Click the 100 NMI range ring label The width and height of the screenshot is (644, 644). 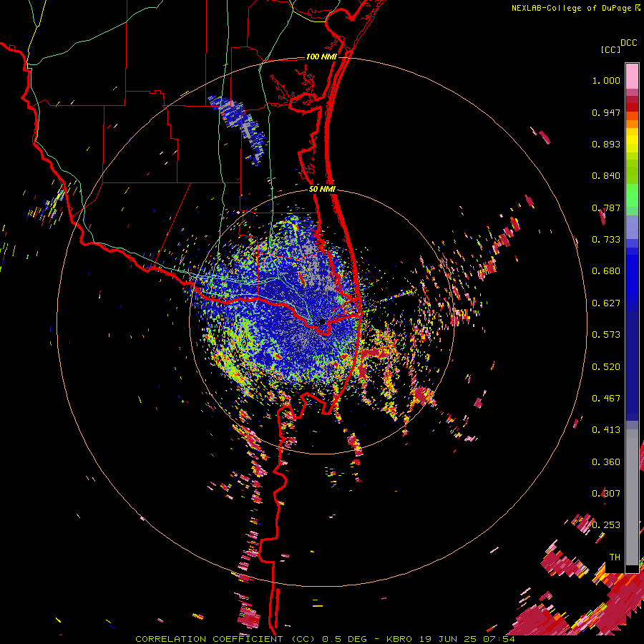click(x=321, y=57)
